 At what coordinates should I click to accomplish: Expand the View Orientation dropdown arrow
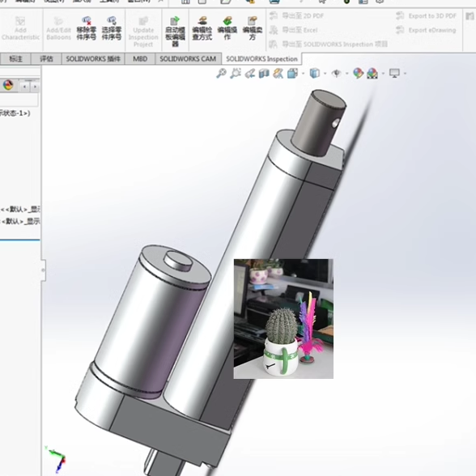click(x=303, y=74)
